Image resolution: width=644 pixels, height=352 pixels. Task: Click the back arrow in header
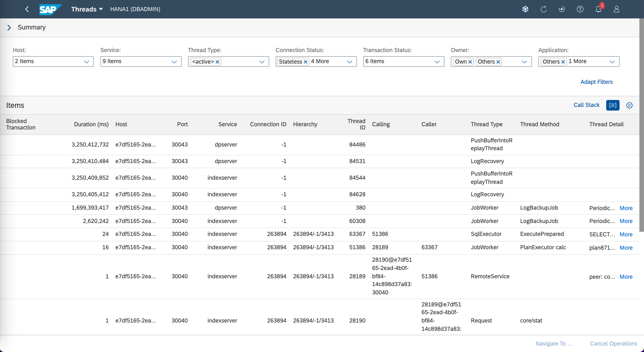coord(27,9)
